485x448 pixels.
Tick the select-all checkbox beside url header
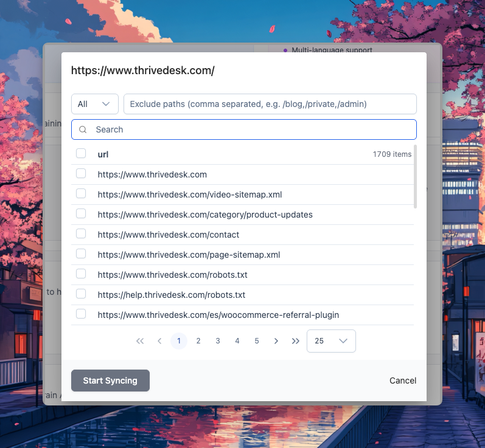[x=81, y=154]
